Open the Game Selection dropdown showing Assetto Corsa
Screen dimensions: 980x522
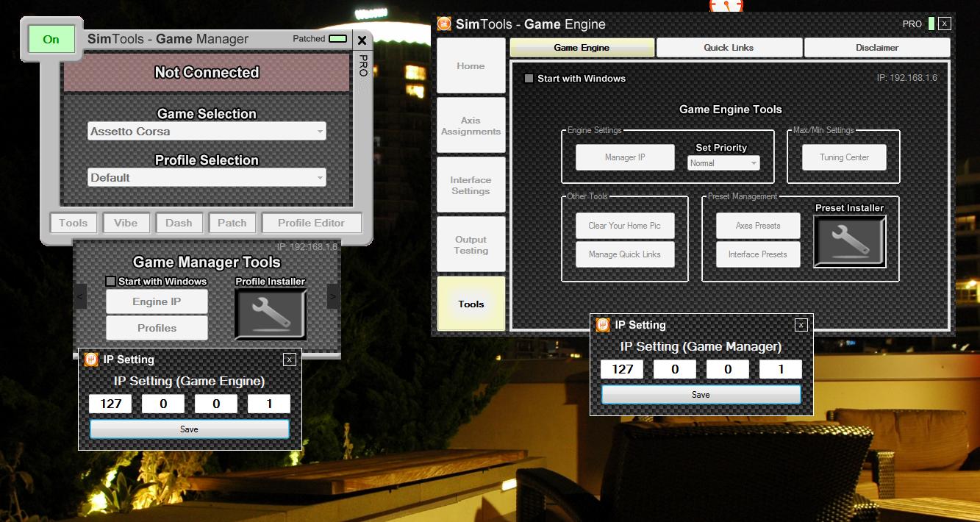coord(207,132)
